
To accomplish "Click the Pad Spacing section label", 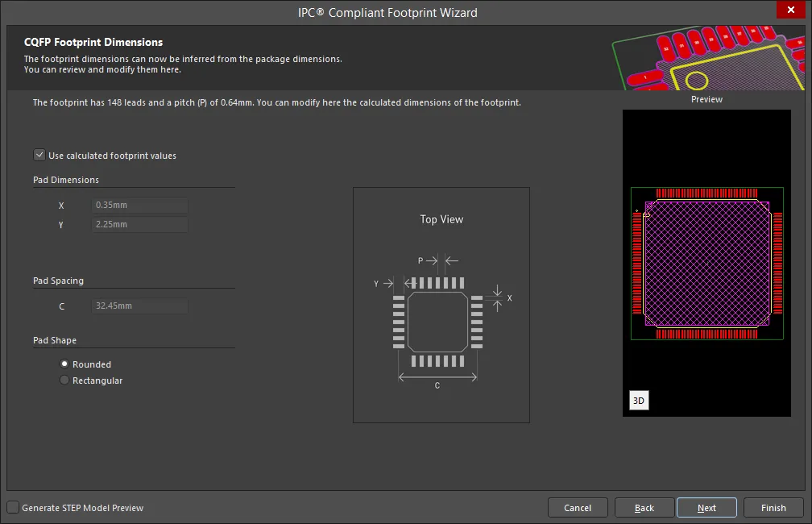I will (58, 281).
